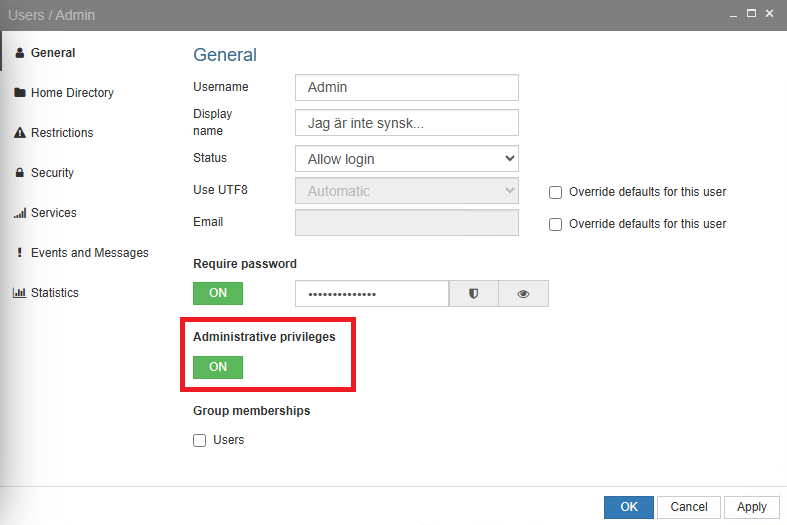
Task: Turn off the Require password toggle
Action: point(218,293)
